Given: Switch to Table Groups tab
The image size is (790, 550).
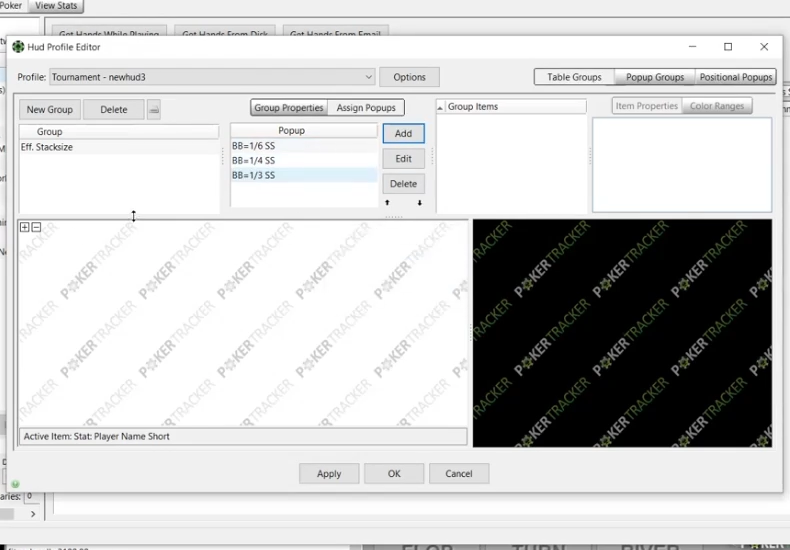Looking at the screenshot, I should click(574, 77).
